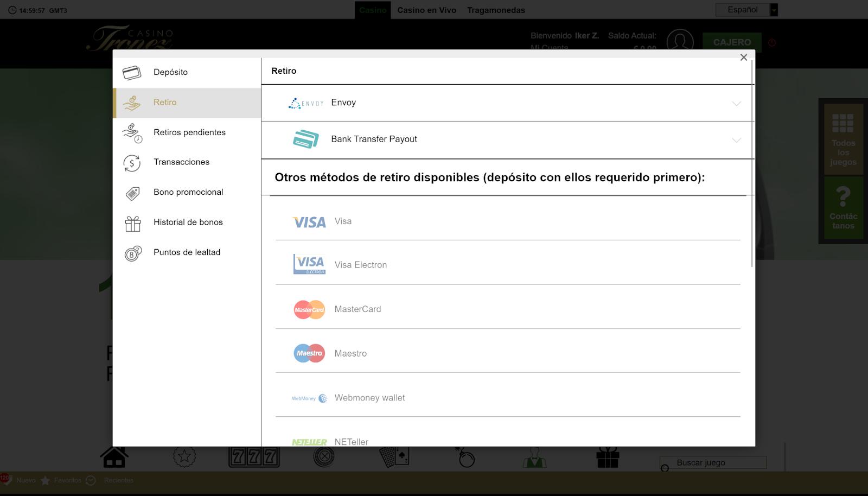Click the Visa logo
The image size is (868, 496).
pos(309,222)
